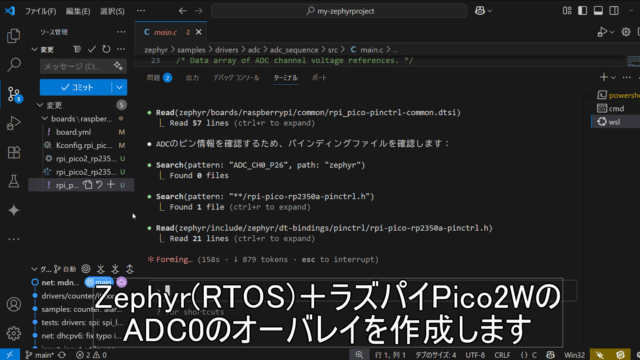Viewport: 640px width, 360px height.
Task: Click the run code icon in editor
Action: [602, 32]
